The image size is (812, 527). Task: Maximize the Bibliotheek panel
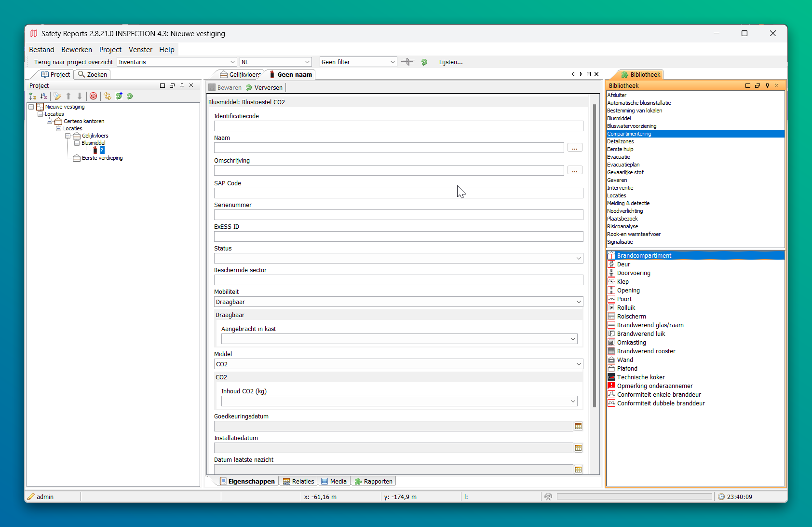click(748, 85)
